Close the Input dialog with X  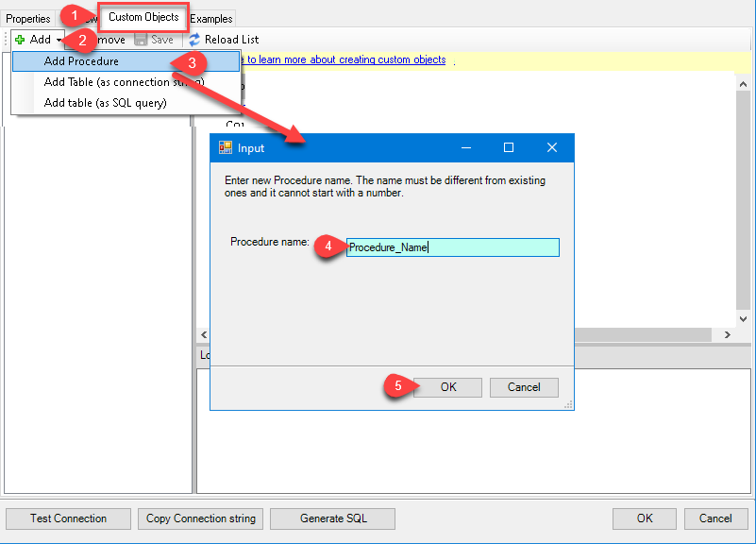coord(552,147)
